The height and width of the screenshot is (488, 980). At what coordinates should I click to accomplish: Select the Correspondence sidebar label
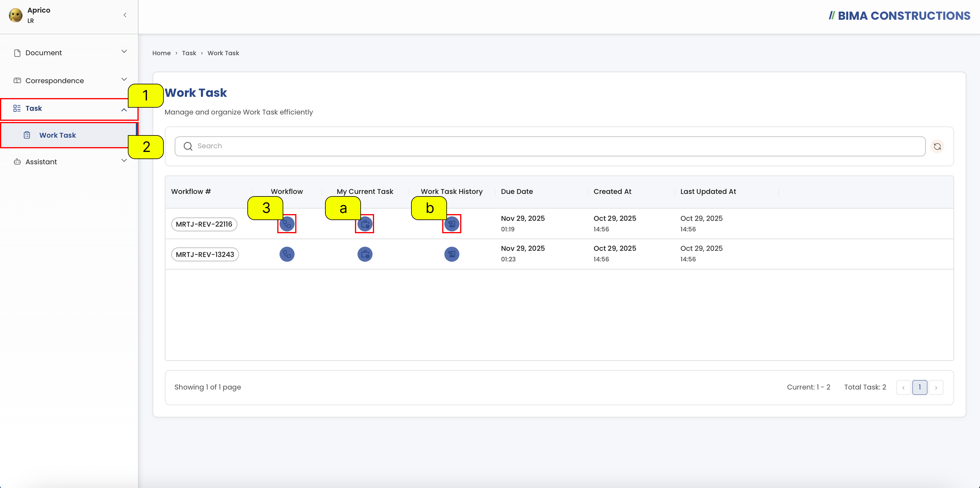54,81
